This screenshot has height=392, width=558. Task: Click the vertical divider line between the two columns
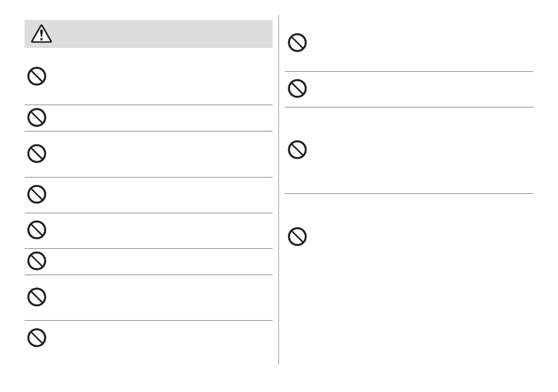coord(278,190)
